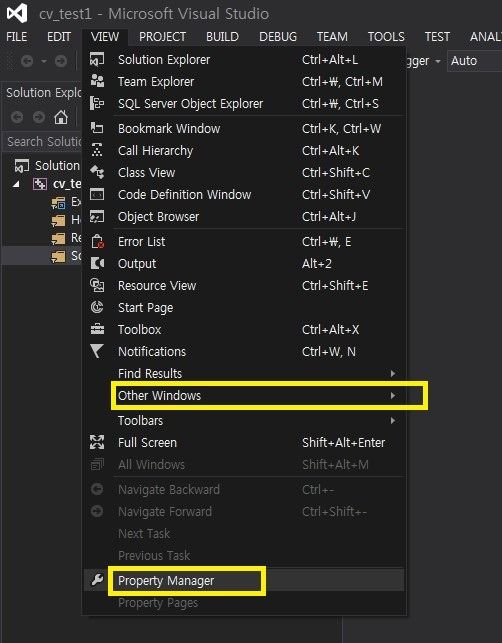Expand the Toolbars submenu arrow
This screenshot has height=643, width=502.
tap(392, 420)
